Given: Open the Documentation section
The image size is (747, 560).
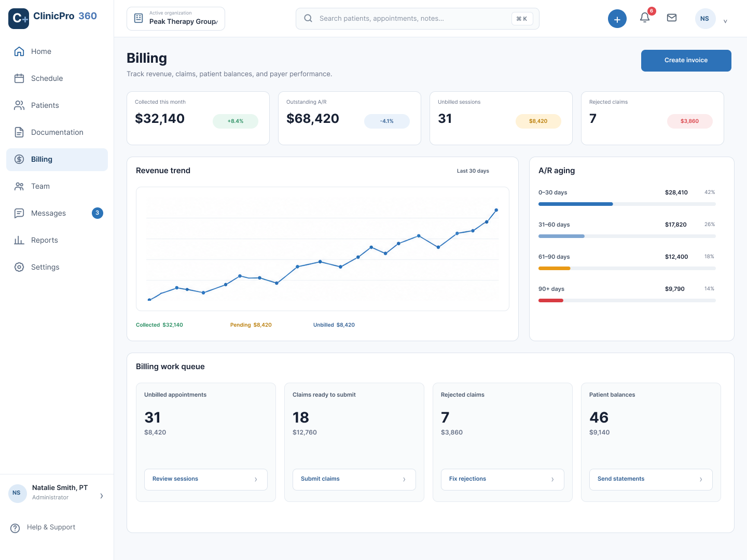Looking at the screenshot, I should coord(57,132).
